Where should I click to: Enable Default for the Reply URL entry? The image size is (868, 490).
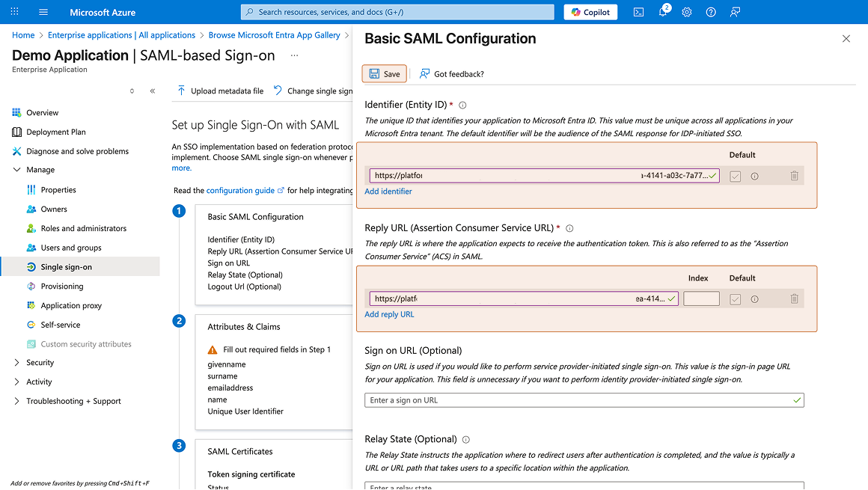735,298
